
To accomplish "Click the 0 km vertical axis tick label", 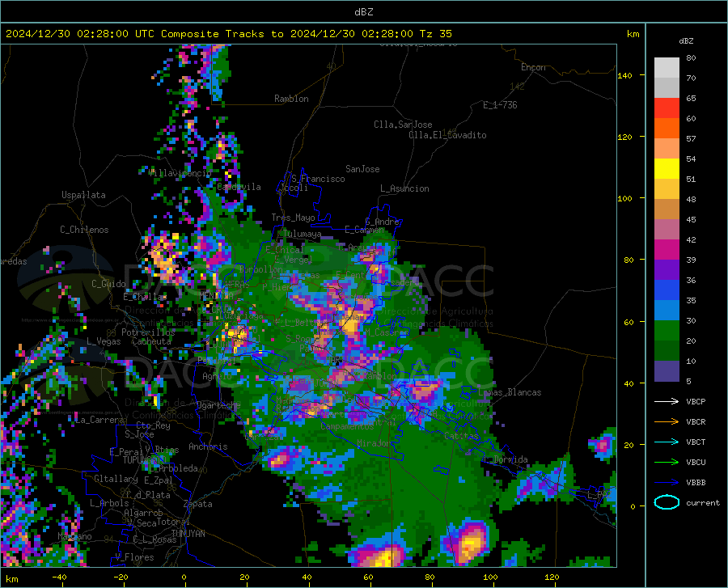I will (633, 506).
